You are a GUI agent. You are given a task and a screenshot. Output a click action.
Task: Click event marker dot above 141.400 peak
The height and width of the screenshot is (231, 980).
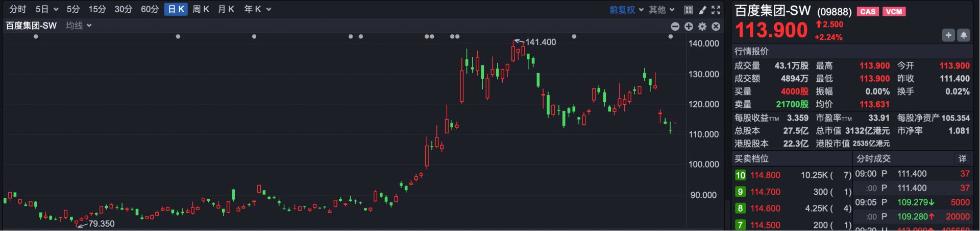(574, 36)
